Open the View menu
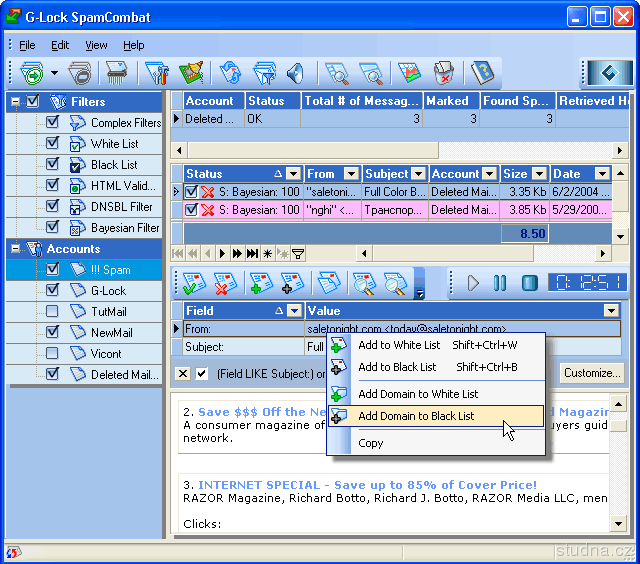Screen dimensions: 640x564 pyautogui.click(x=96, y=45)
